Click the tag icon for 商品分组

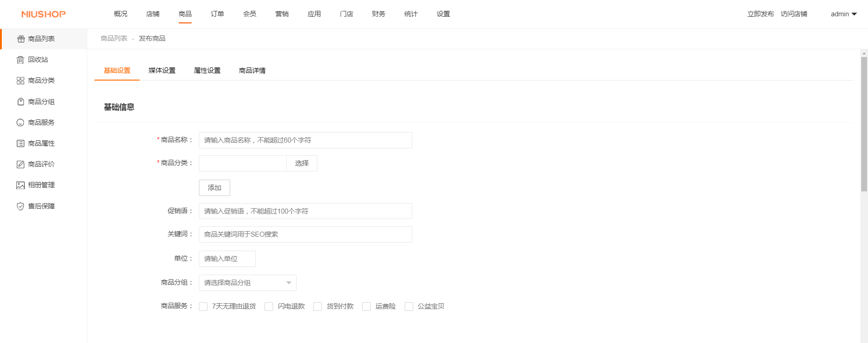click(20, 102)
